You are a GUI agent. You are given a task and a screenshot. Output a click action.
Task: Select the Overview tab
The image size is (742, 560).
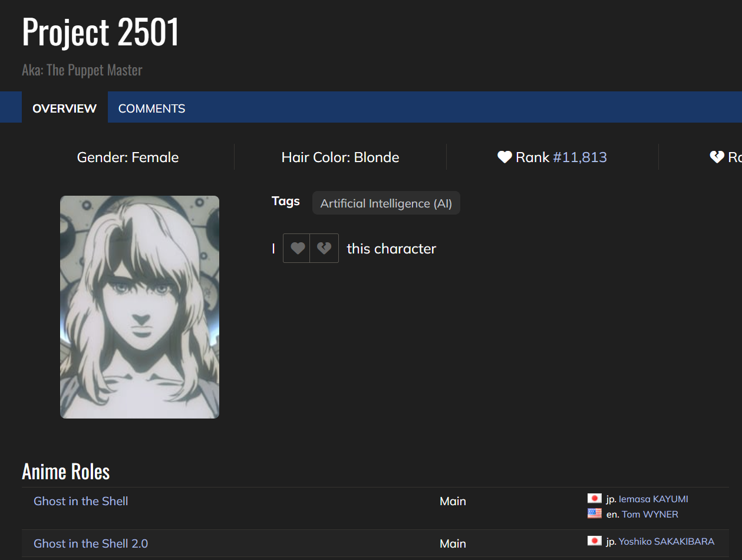pos(64,108)
